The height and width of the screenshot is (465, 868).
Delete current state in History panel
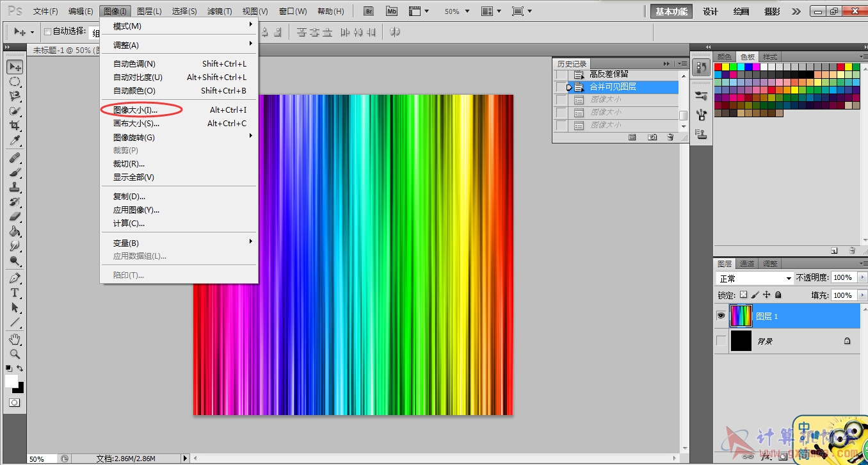[670, 137]
